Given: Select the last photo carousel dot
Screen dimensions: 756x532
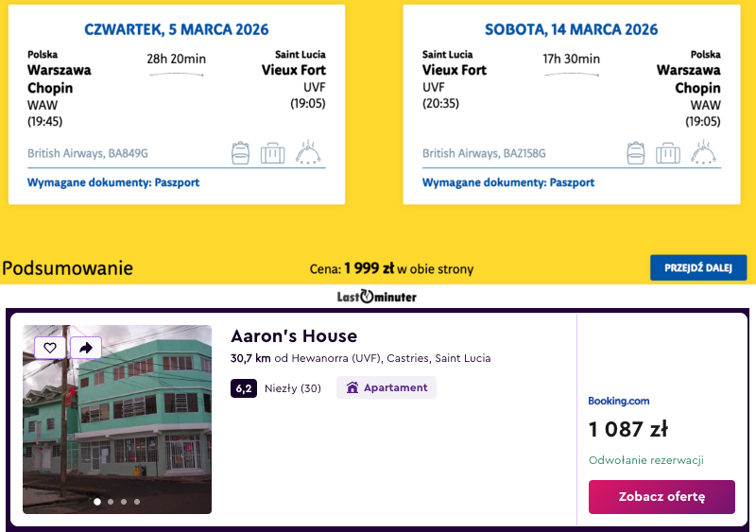Looking at the screenshot, I should pos(137,502).
